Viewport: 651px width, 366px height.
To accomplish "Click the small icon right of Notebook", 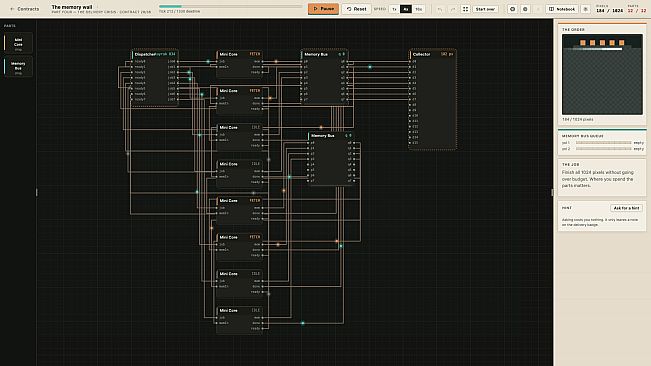I will [586, 9].
